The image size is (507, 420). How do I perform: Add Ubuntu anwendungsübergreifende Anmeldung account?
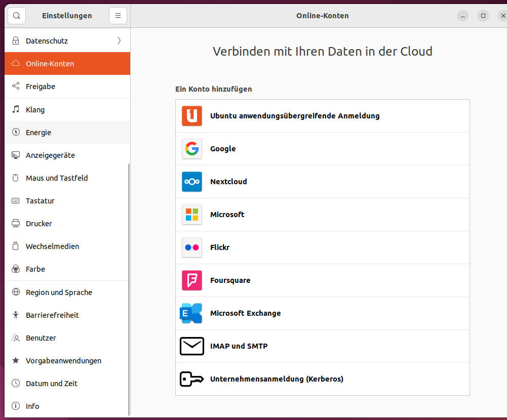tap(322, 116)
